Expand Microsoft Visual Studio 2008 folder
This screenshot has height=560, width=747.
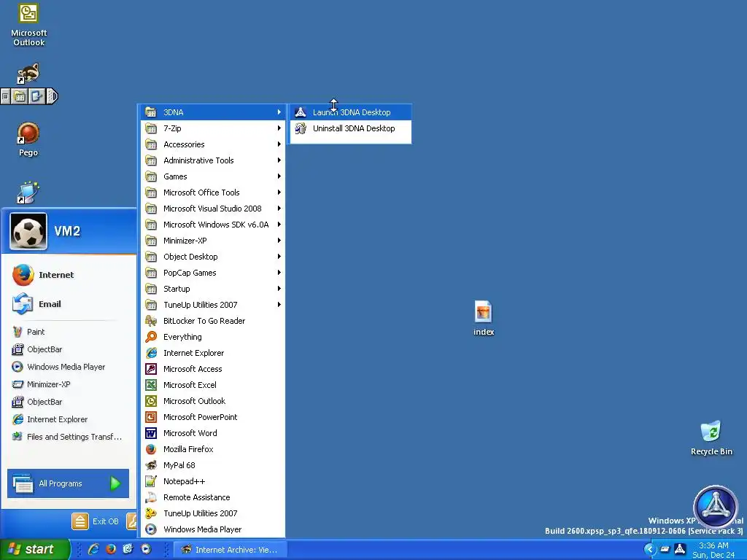click(213, 209)
